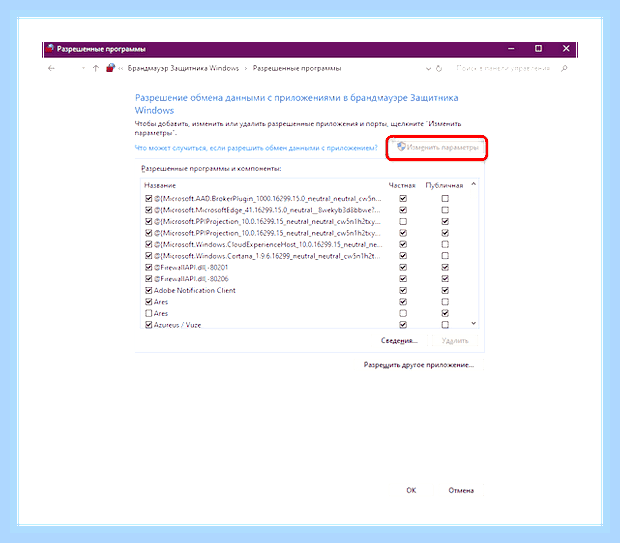The image size is (620, 543).
Task: Enable Публичная for AAD.BrokerPlugin
Action: point(445,198)
